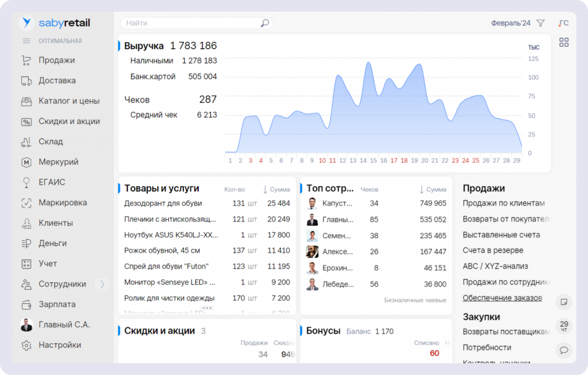
Task: Open the Обеспечение заказов link
Action: [502, 298]
